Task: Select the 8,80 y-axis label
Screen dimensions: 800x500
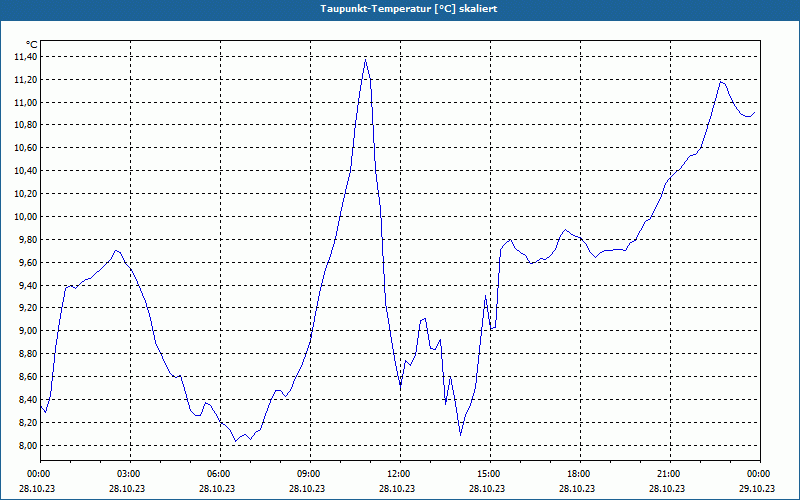Action: [28, 354]
